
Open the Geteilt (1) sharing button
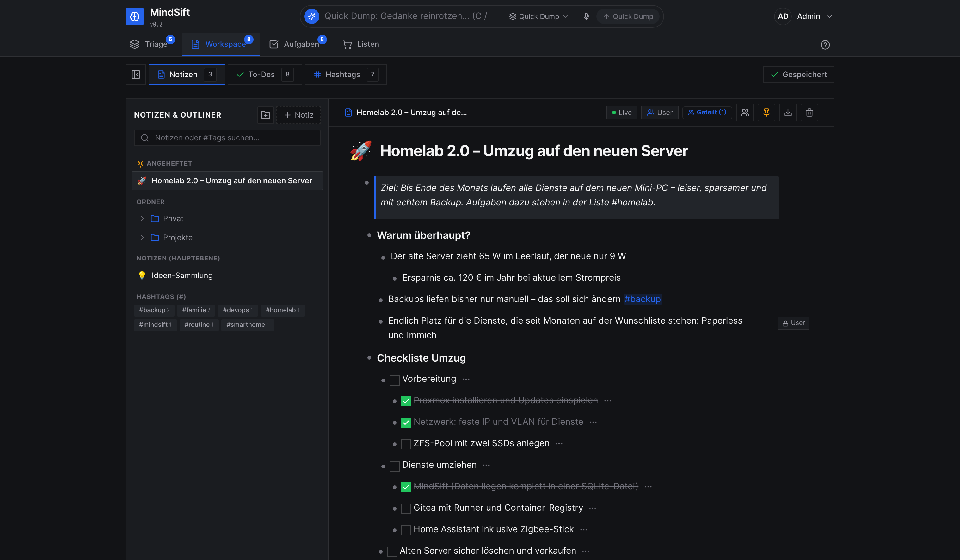707,113
